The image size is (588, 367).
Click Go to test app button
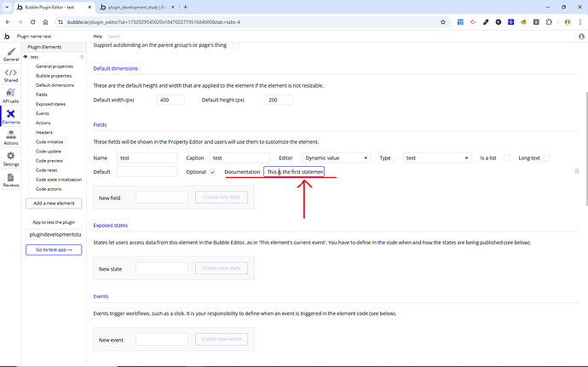click(54, 249)
